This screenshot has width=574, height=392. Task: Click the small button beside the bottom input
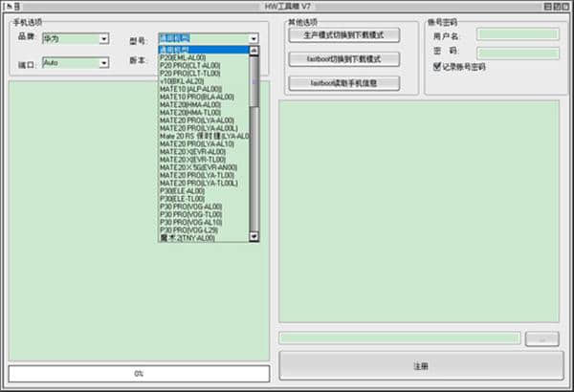(x=542, y=338)
